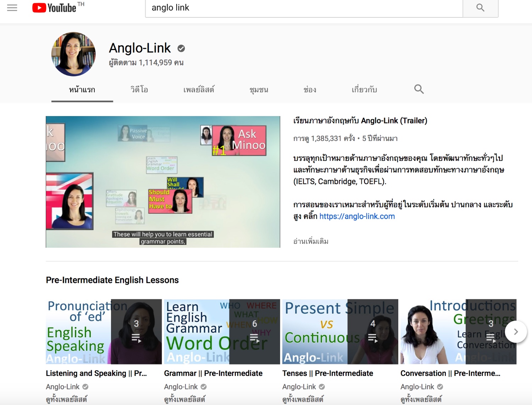Click ดูทั้งเพลย์ลิสต์ under Listening and Speaking
This screenshot has height=405, width=532.
[x=66, y=399]
